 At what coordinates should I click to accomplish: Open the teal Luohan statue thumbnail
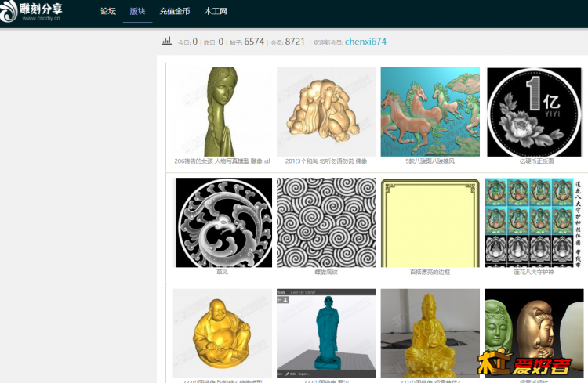pos(326,333)
